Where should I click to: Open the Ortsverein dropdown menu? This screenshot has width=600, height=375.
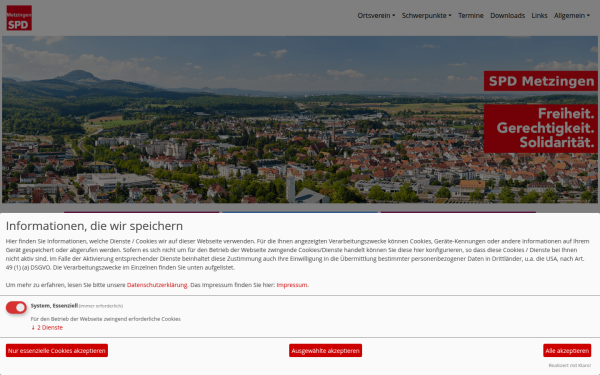[x=376, y=16]
